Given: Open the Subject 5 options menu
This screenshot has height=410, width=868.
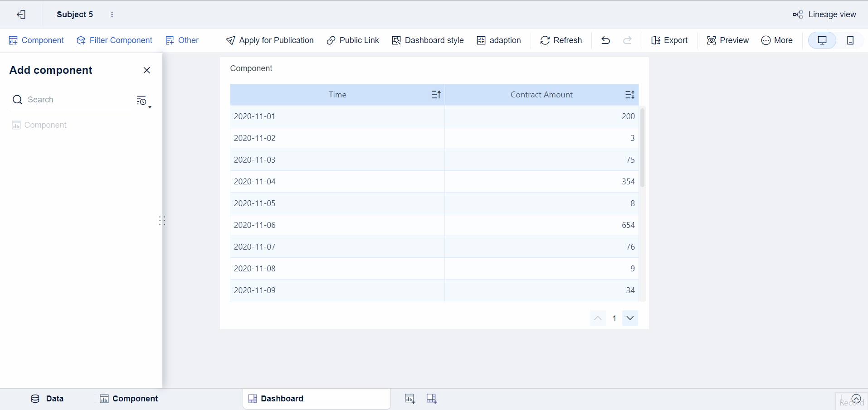Looking at the screenshot, I should (x=112, y=14).
